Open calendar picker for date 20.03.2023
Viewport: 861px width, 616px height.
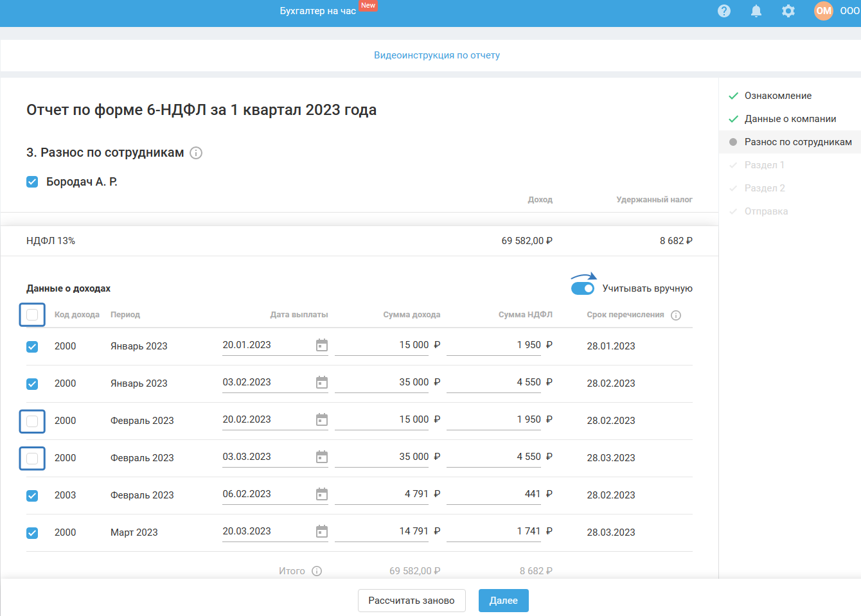(322, 532)
